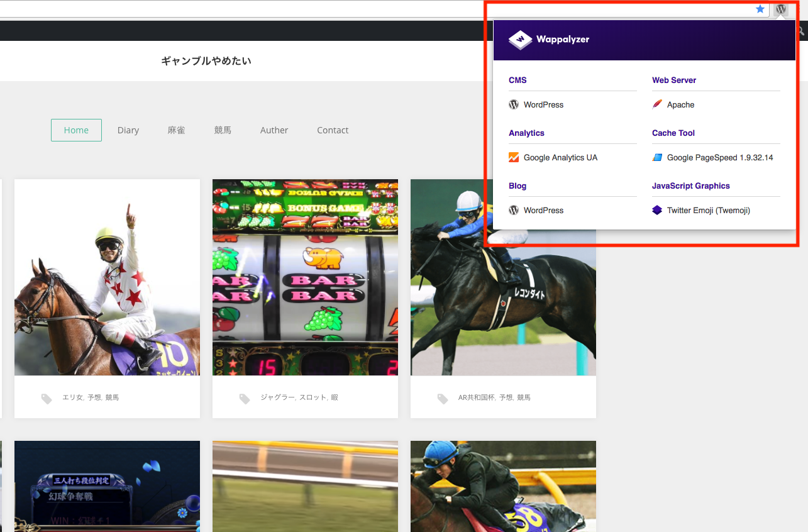Click the Google Analytics UA icon
Screen dimensions: 808x532
(514, 157)
